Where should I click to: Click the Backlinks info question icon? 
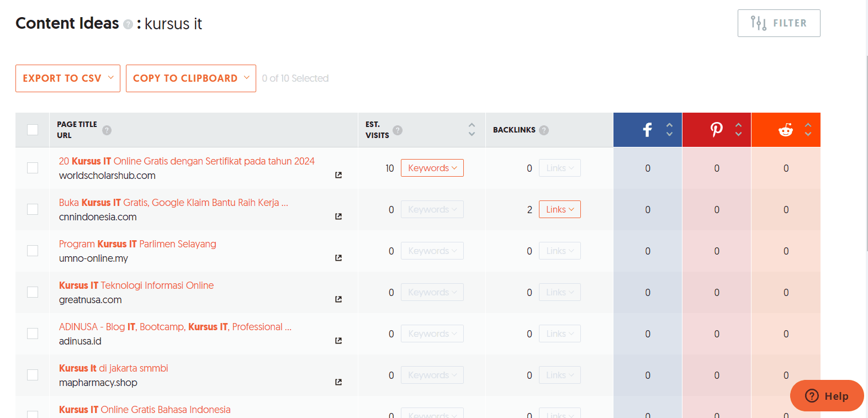[x=544, y=130]
